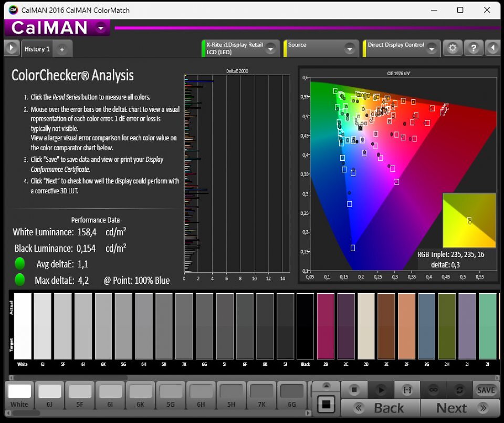Go Back to the previous step
This screenshot has width=504, height=423.
(380, 408)
